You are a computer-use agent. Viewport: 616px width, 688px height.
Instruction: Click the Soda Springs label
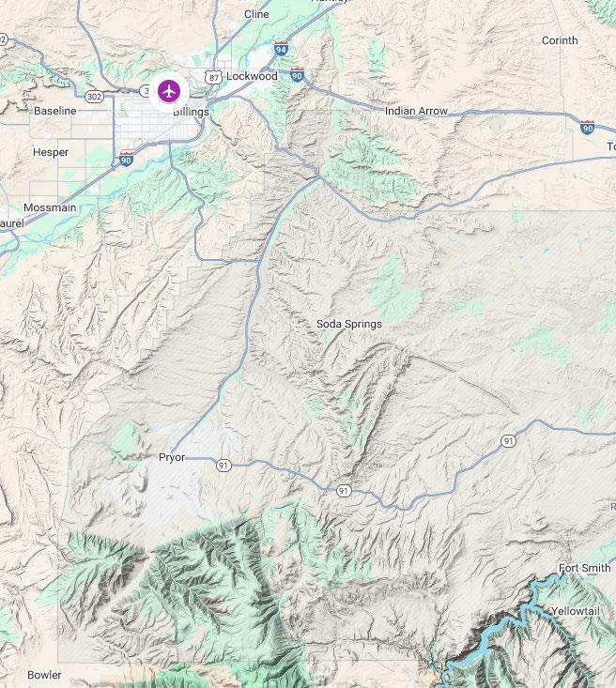click(x=349, y=324)
